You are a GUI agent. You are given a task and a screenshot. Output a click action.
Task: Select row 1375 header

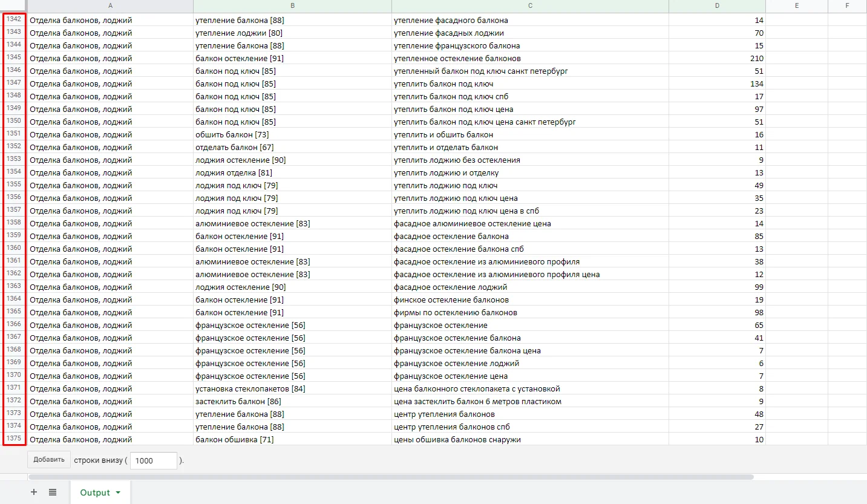click(x=14, y=439)
